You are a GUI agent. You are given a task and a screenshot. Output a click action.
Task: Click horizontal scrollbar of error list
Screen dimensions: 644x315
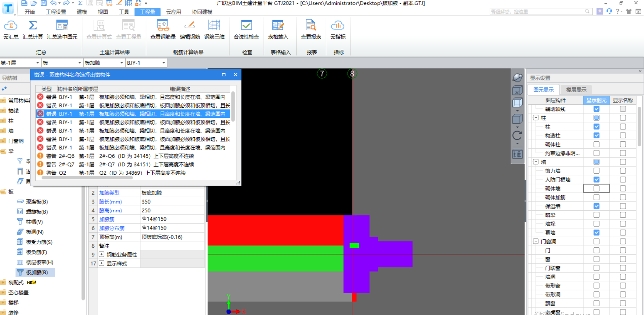pyautogui.click(x=87, y=178)
